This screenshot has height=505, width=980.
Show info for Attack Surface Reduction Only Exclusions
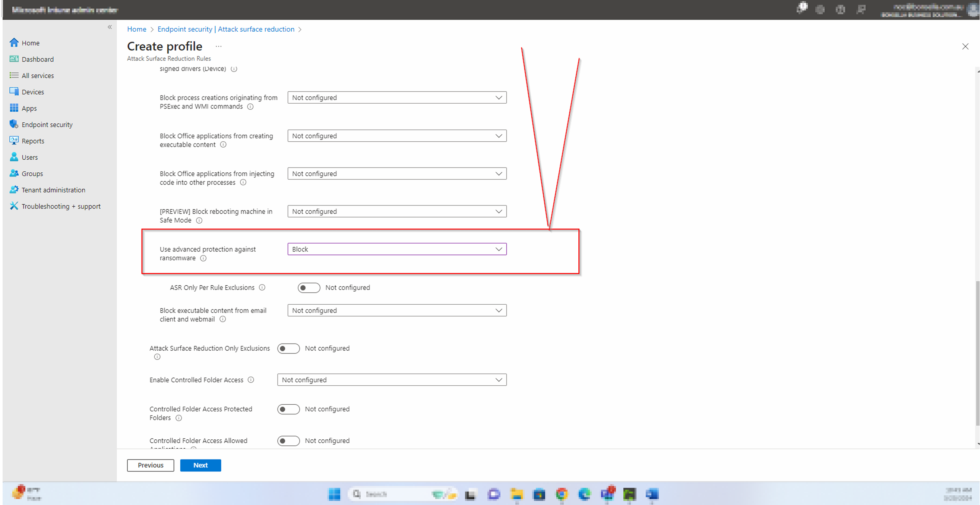point(157,357)
